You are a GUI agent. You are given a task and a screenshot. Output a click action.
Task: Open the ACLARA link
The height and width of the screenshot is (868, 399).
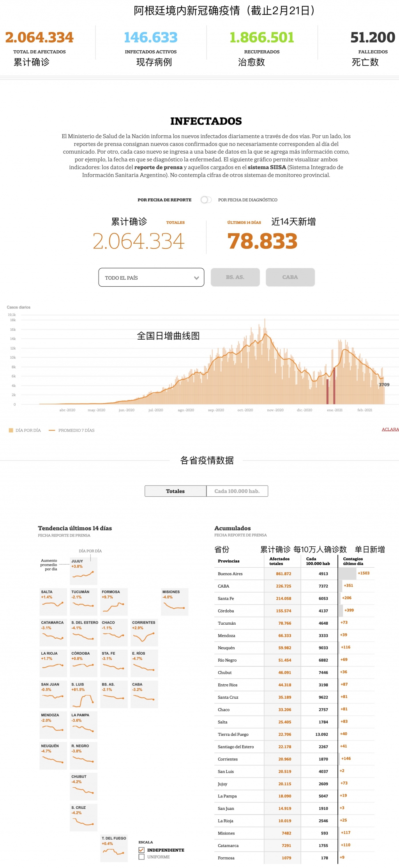[x=390, y=429]
